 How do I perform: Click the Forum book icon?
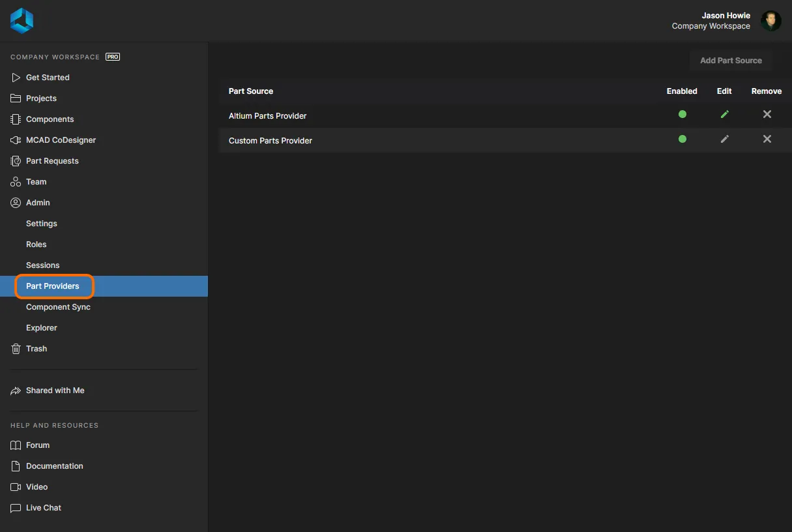[x=16, y=445]
